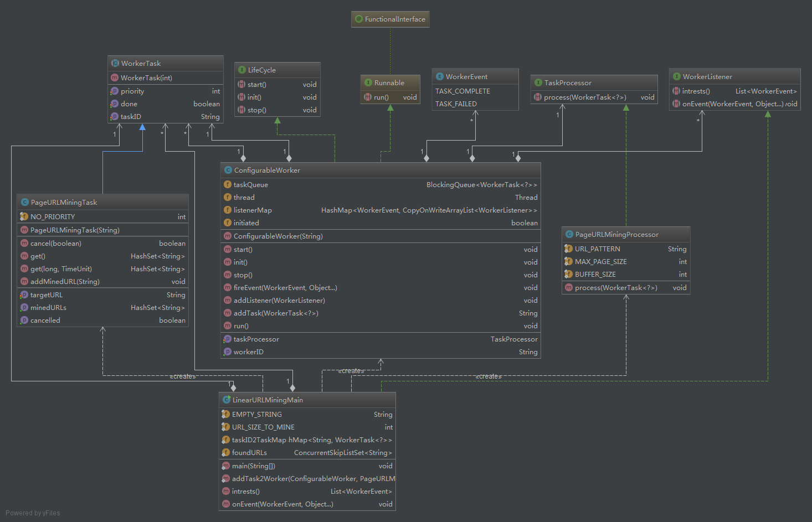Screen dimensions: 812x522
Task: Click the field icon beside taskQueue
Action: [228, 184]
